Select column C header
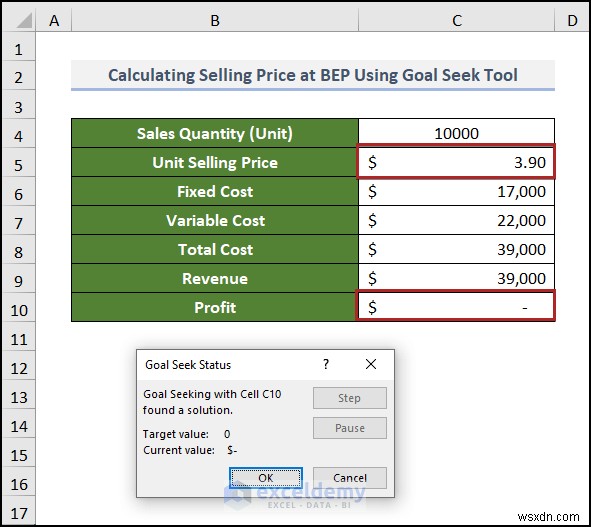This screenshot has width=591, height=527. pyautogui.click(x=456, y=20)
